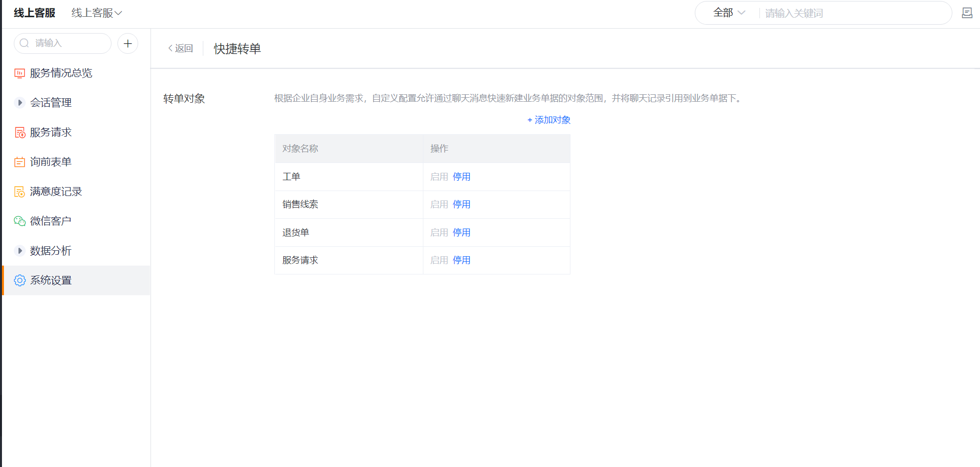Open the 线上客服 app switcher dropdown
This screenshot has width=980, height=467.
97,13
